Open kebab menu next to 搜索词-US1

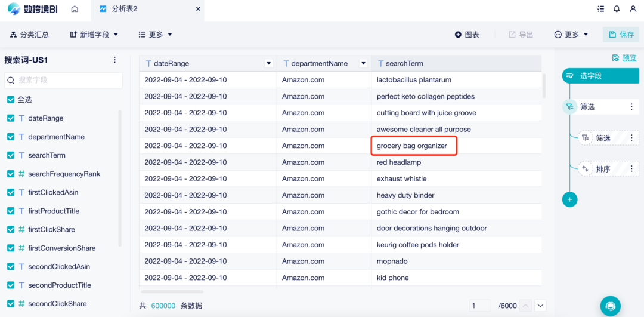115,60
